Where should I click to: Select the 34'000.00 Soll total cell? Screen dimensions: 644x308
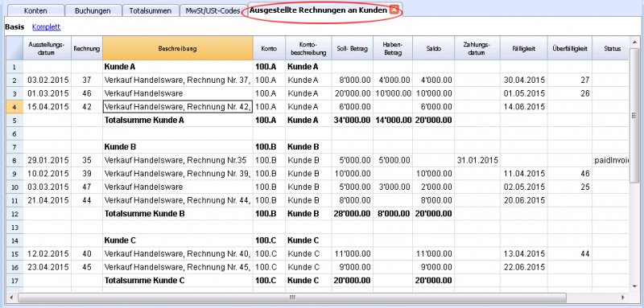(x=352, y=121)
